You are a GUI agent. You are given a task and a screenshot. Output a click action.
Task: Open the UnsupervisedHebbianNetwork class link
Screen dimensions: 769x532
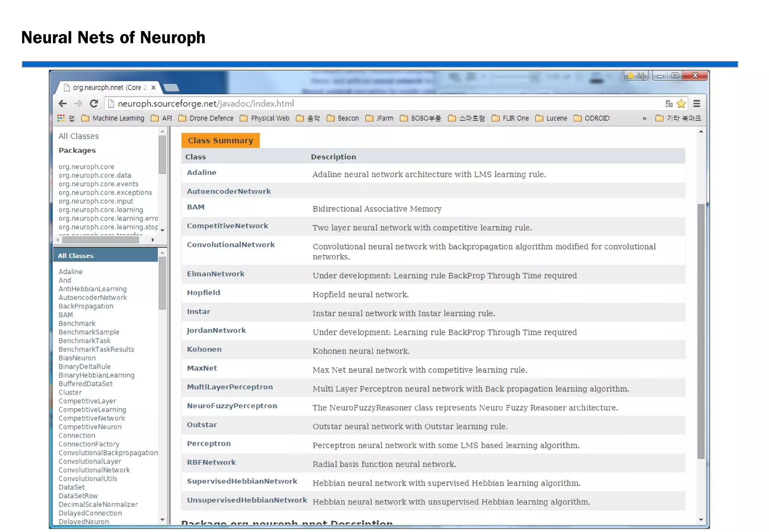[x=247, y=500]
